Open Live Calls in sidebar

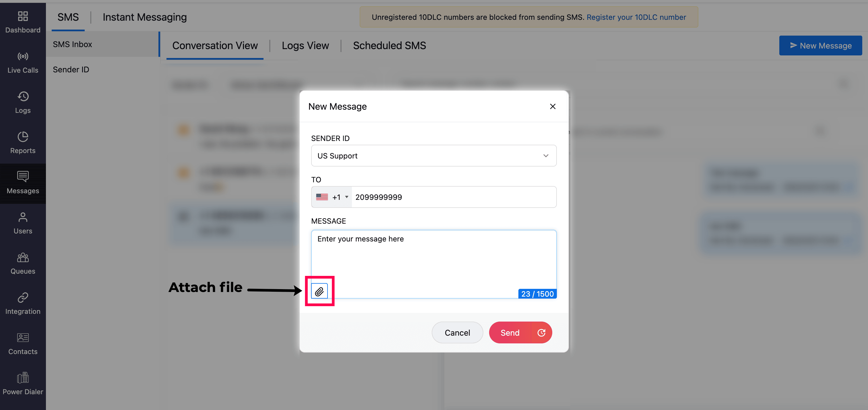coord(23,62)
